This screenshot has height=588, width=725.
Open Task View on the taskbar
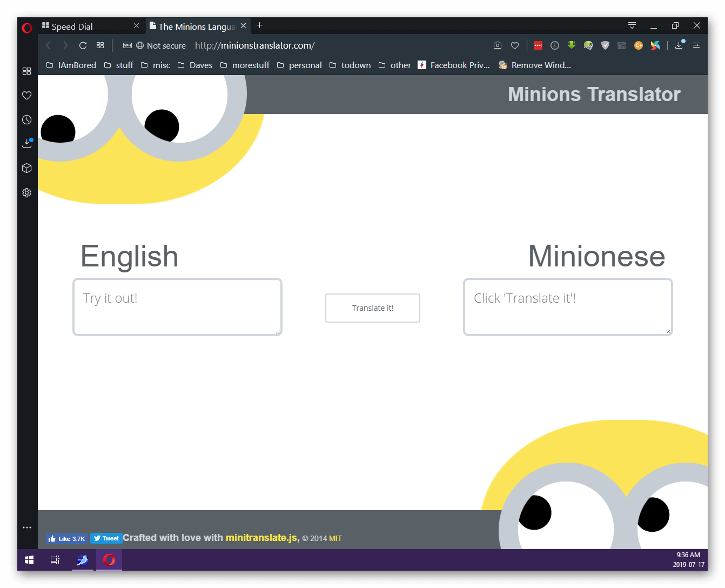coord(55,560)
